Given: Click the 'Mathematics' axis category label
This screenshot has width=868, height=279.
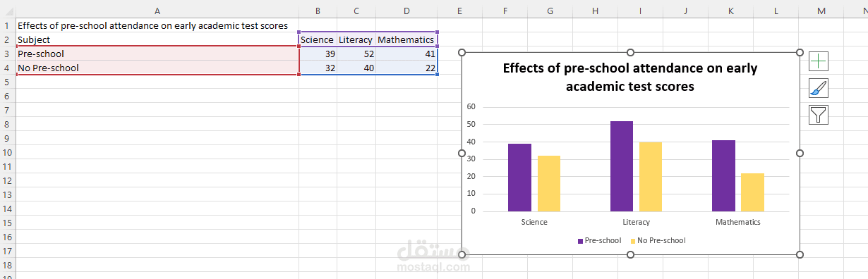Looking at the screenshot, I should pos(738,222).
